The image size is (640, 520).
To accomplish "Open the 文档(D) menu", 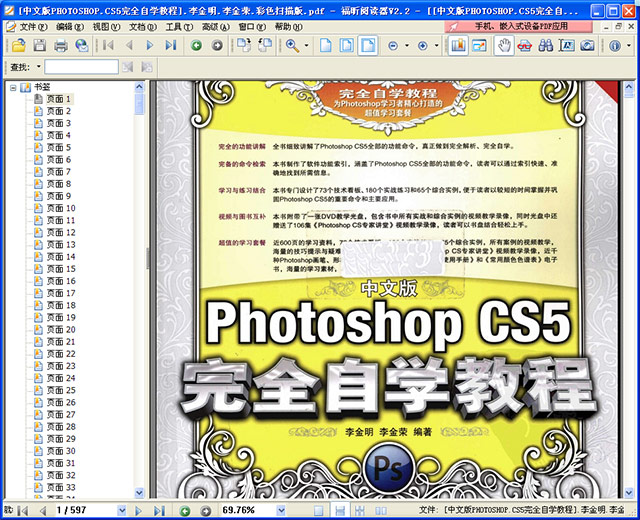I will click(x=143, y=27).
